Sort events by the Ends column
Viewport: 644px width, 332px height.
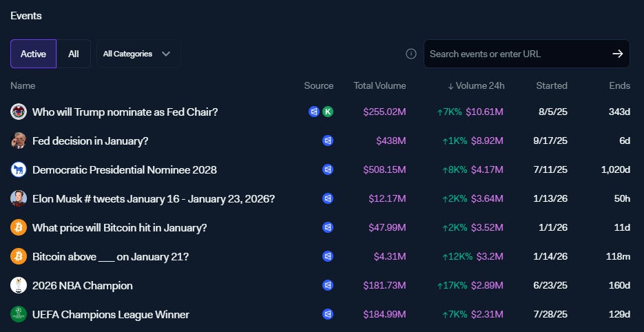[x=619, y=86]
